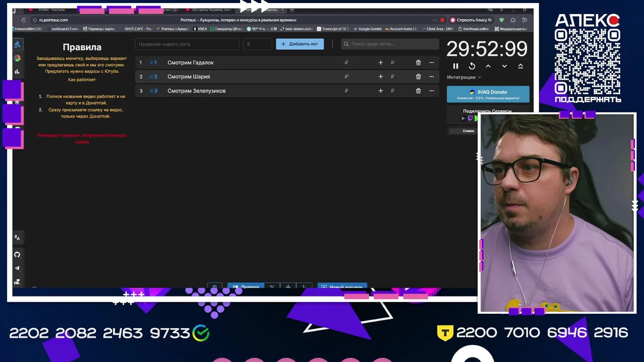Delete the Смотрим Зелепузиков lot
644x362 pixels.
coord(418,90)
